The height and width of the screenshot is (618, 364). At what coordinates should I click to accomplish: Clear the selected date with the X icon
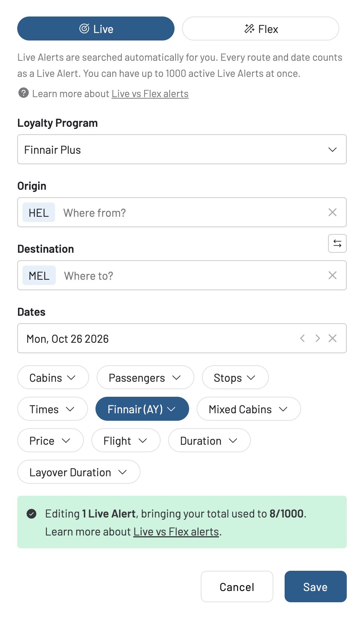coord(332,338)
